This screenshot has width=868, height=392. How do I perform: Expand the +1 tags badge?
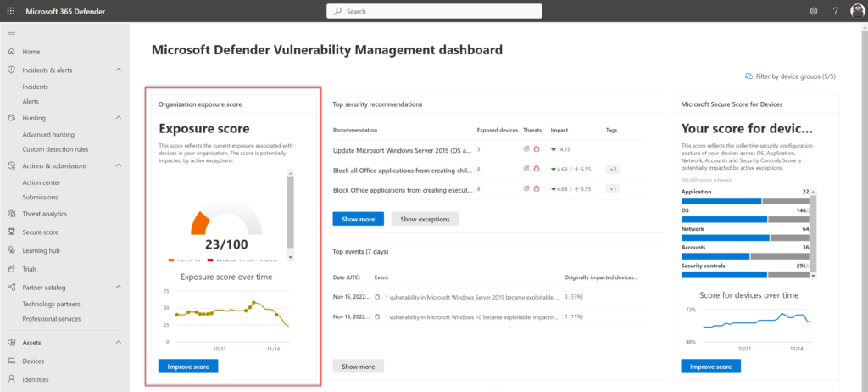[613, 189]
